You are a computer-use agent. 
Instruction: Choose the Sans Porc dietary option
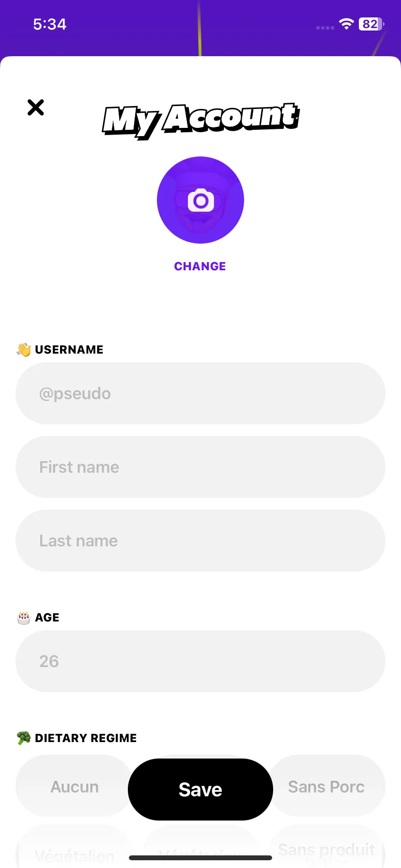[x=326, y=787]
